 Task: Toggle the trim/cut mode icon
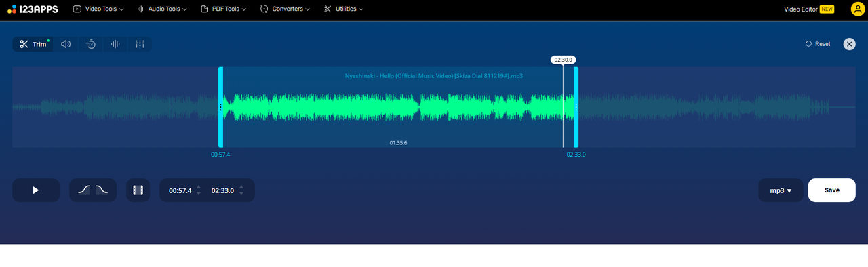138,190
